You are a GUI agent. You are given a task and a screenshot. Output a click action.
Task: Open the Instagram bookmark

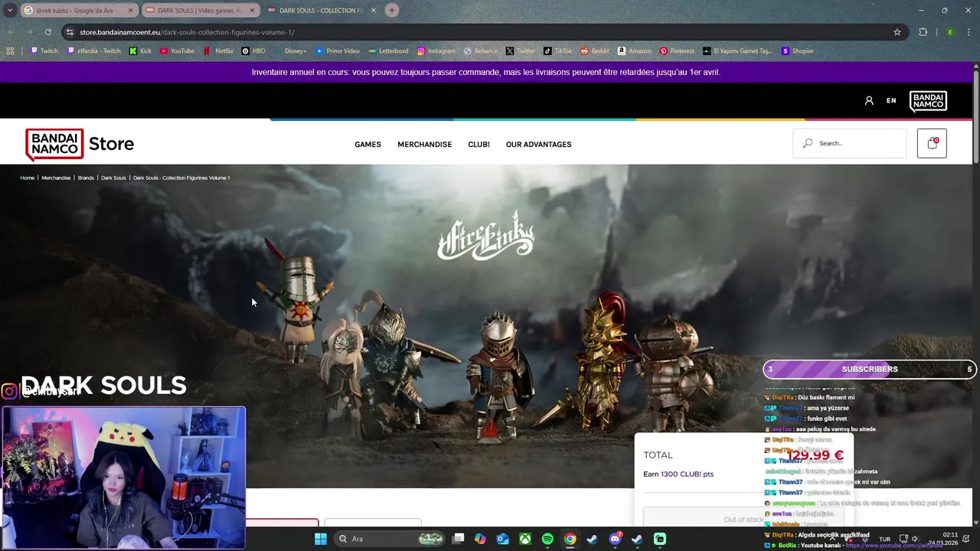pyautogui.click(x=436, y=51)
